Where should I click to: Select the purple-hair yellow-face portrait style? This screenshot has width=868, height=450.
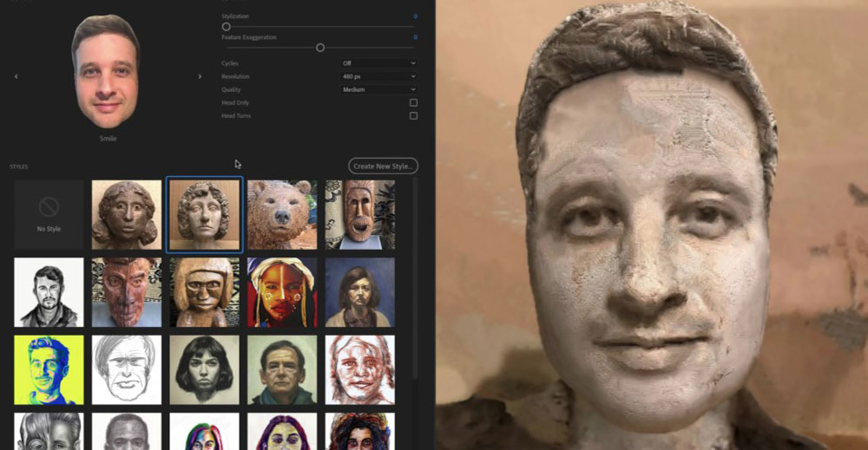click(x=282, y=431)
